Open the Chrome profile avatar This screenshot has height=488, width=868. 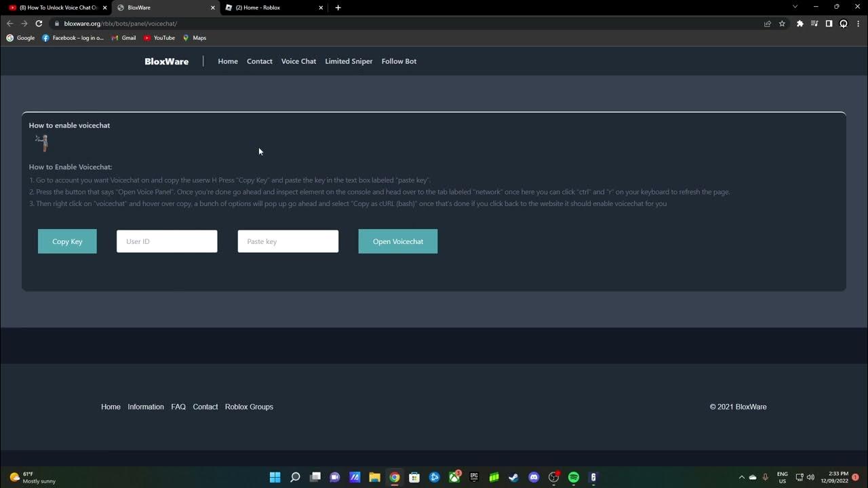(844, 23)
